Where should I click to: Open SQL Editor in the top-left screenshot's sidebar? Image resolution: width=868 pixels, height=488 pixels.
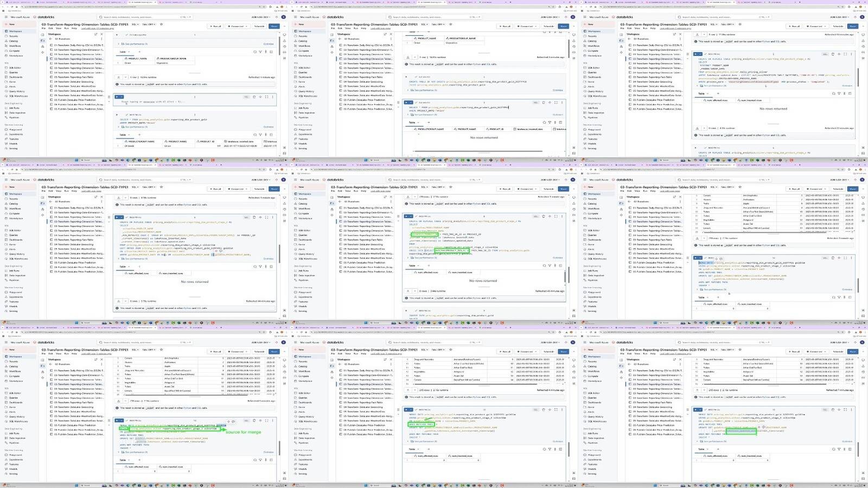[x=15, y=68]
